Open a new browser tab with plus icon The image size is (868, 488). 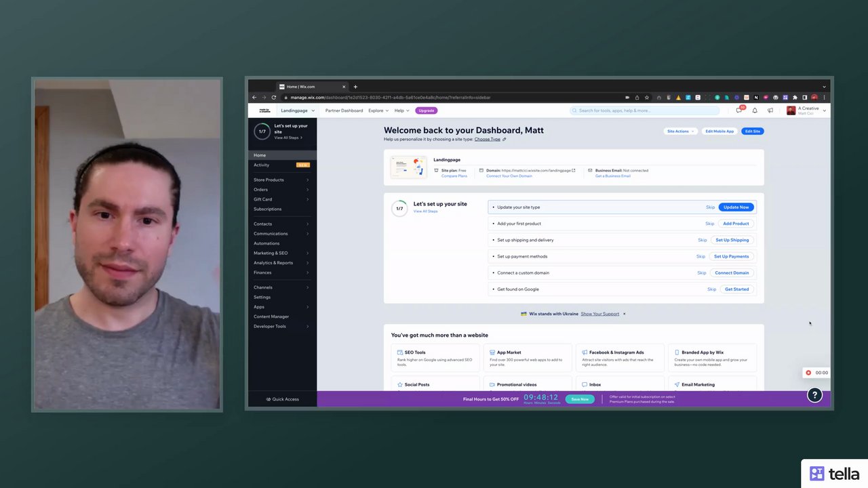355,87
